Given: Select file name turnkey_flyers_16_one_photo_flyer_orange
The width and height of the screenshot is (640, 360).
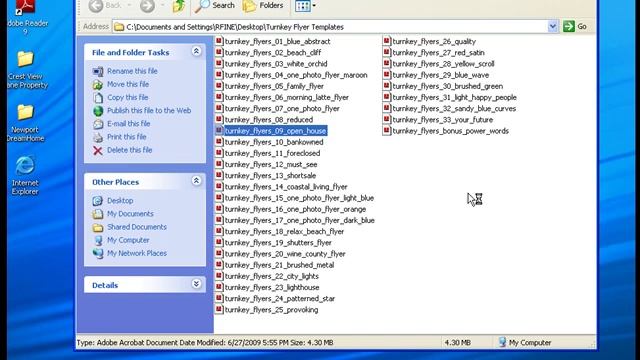Looking at the screenshot, I should tap(295, 209).
